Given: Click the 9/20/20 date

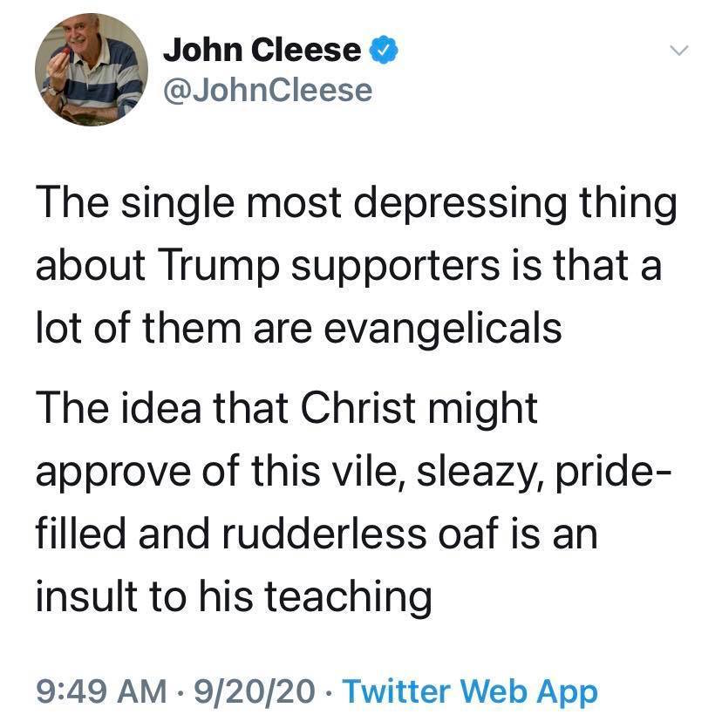Looking at the screenshot, I should 255,691.
